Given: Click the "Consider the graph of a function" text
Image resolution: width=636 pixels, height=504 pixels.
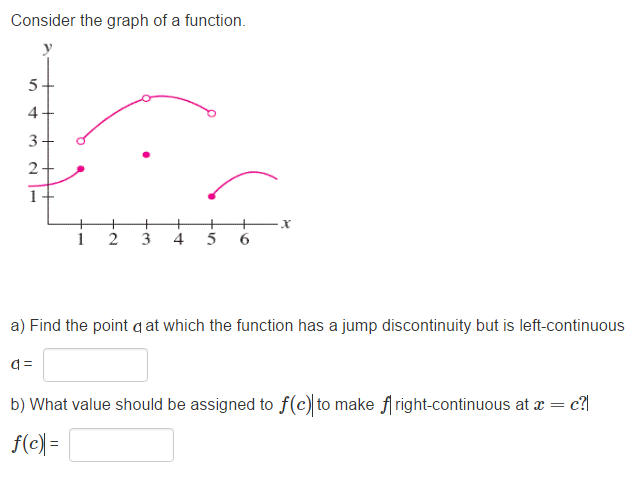Looking at the screenshot, I should (127, 21).
